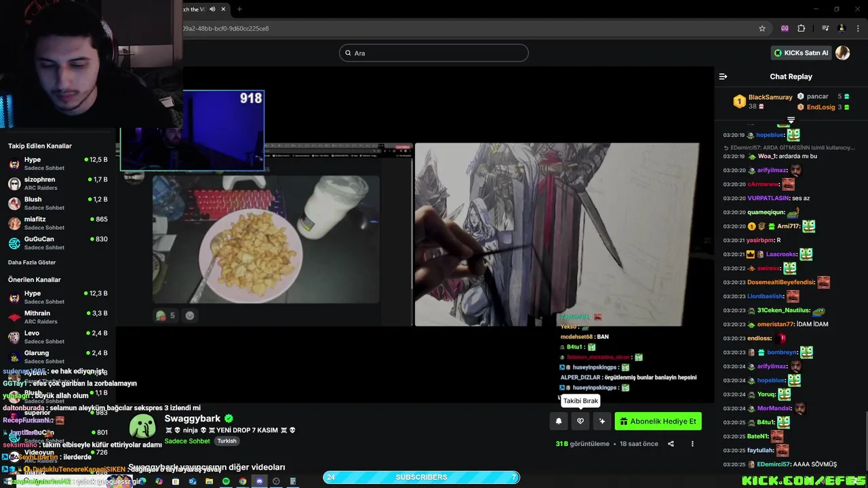The width and height of the screenshot is (868, 488).
Task: Open OBS Studio from the taskbar
Action: [276, 481]
